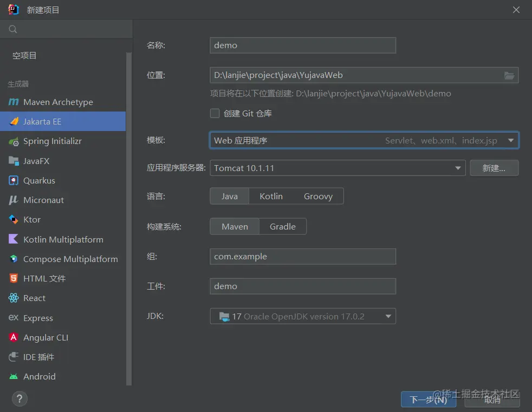Click the Express ex icon
This screenshot has width=532, height=412.
click(14, 318)
